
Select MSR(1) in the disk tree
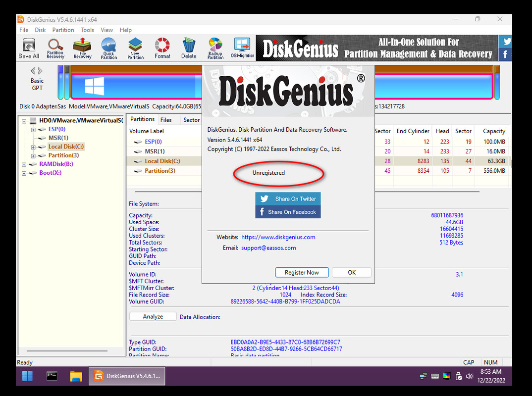(58, 138)
